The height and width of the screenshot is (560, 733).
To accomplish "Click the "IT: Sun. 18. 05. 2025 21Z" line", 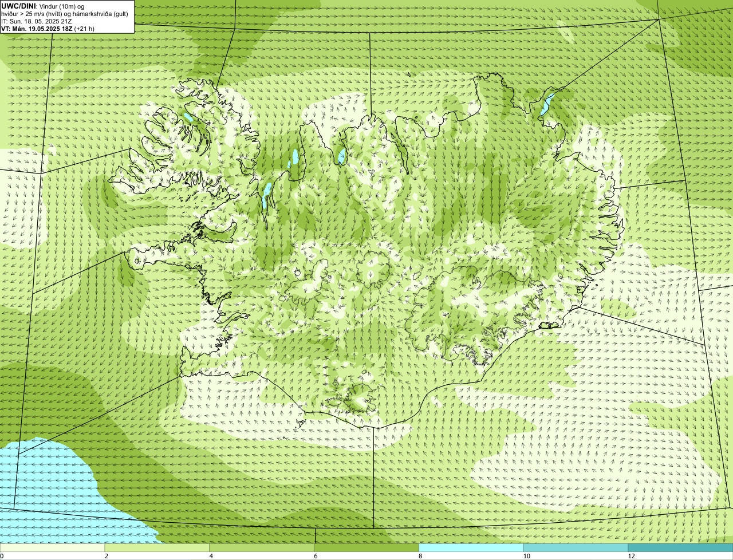I will [x=37, y=21].
